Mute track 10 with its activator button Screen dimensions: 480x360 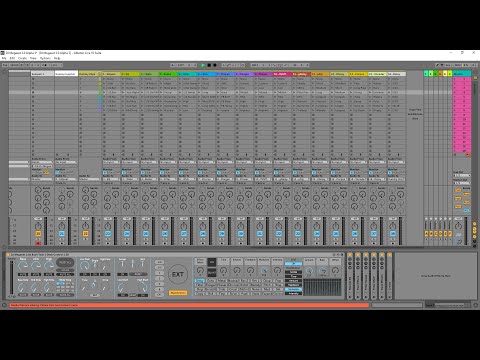coord(279,234)
